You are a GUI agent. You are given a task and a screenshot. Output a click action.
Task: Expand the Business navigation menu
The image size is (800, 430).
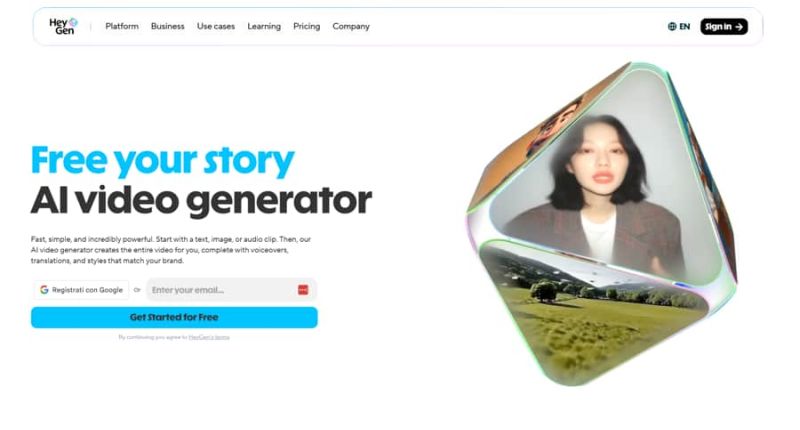(167, 26)
